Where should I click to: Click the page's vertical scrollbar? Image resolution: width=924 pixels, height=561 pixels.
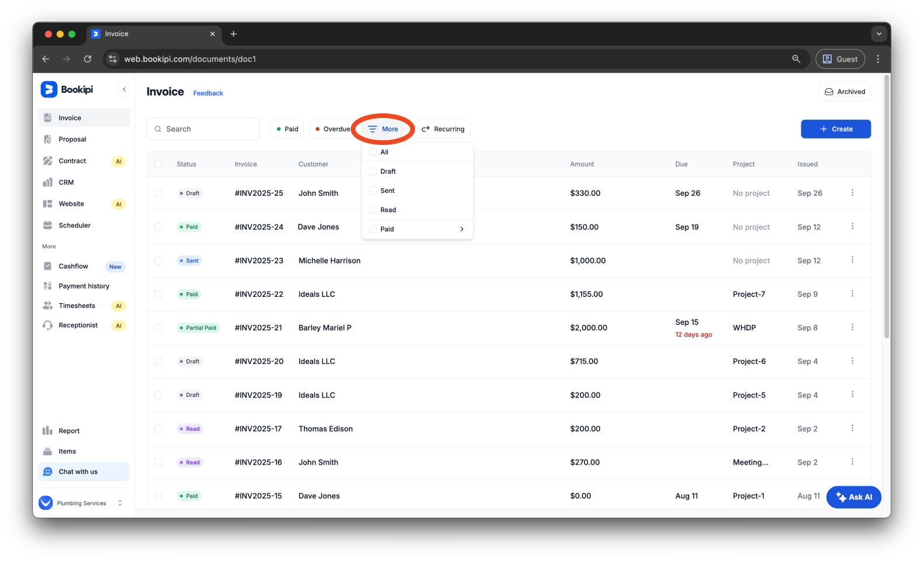tap(887, 207)
